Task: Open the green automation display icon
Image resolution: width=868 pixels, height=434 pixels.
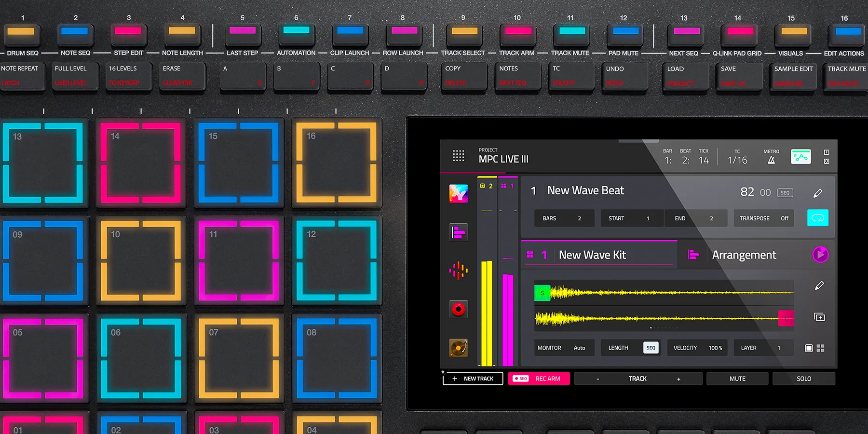Action: 801,156
